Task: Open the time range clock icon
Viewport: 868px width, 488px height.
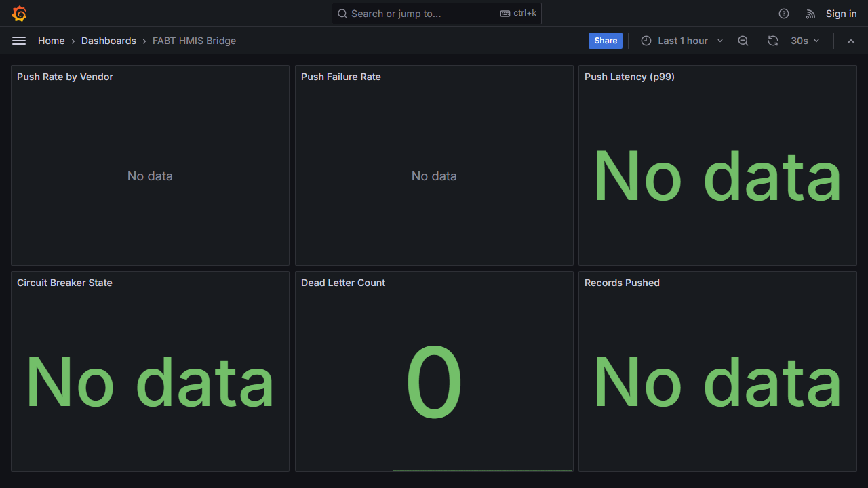Action: [646, 41]
